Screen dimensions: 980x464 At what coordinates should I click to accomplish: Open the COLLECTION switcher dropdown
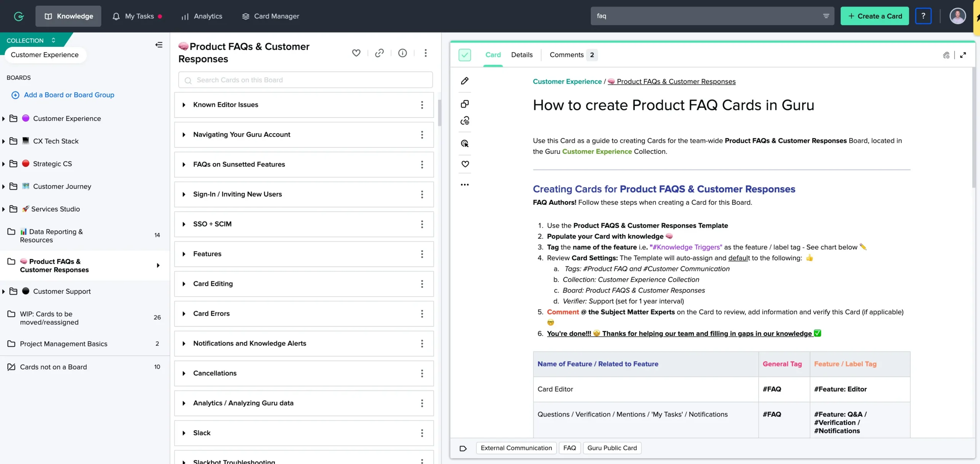[x=53, y=40]
